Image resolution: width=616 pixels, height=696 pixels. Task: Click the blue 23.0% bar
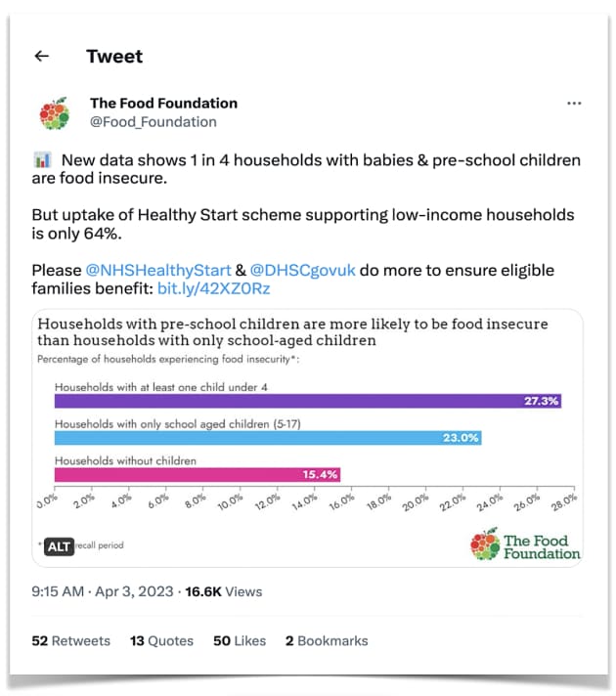[267, 438]
